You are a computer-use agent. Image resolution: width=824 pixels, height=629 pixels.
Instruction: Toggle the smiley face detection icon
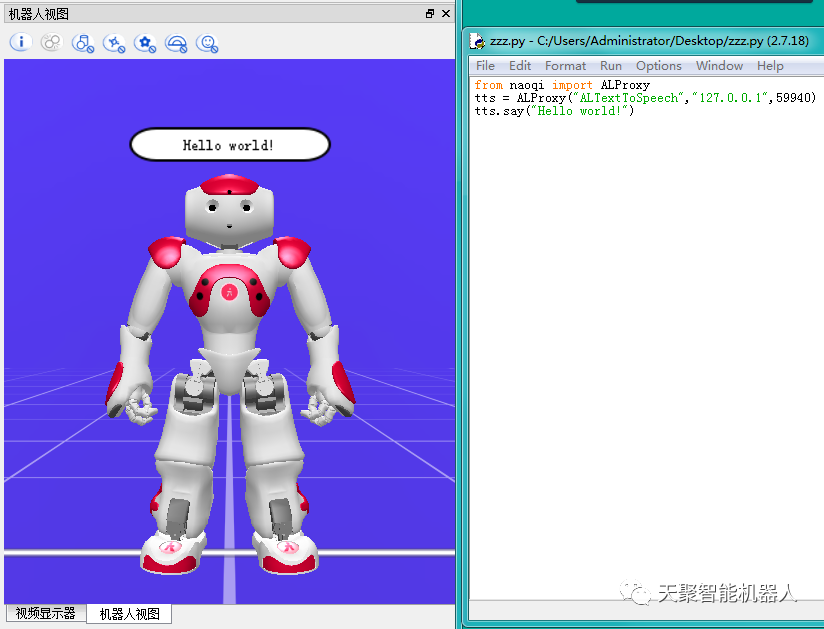coord(207,43)
